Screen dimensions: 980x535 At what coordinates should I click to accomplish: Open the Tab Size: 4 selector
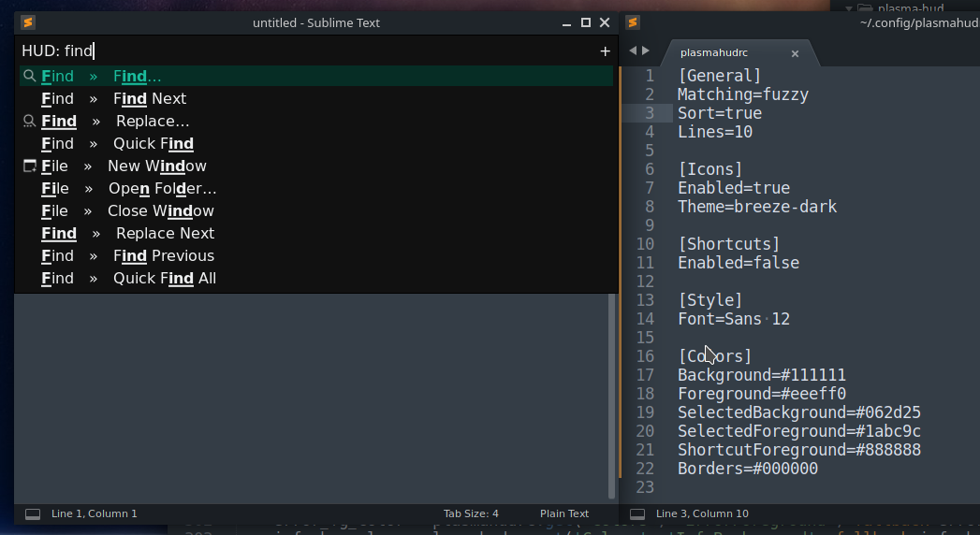(x=471, y=513)
